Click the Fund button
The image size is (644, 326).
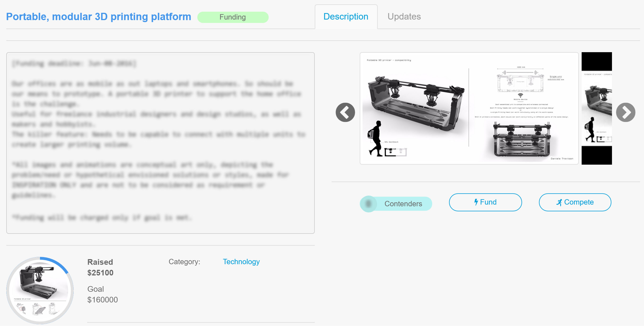point(485,202)
